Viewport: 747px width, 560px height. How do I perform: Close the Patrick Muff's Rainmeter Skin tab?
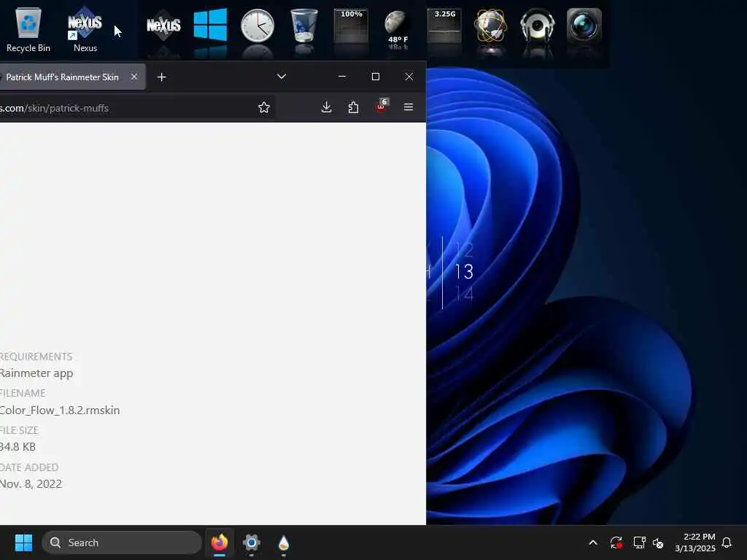[x=134, y=77]
